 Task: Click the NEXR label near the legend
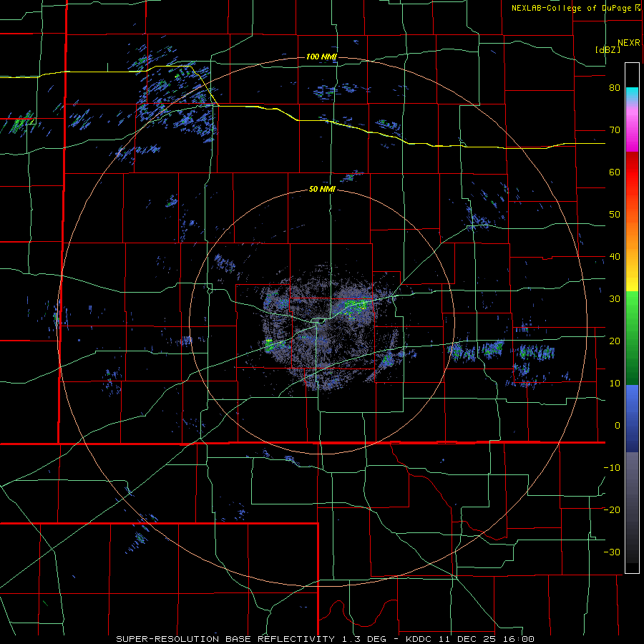click(x=628, y=43)
